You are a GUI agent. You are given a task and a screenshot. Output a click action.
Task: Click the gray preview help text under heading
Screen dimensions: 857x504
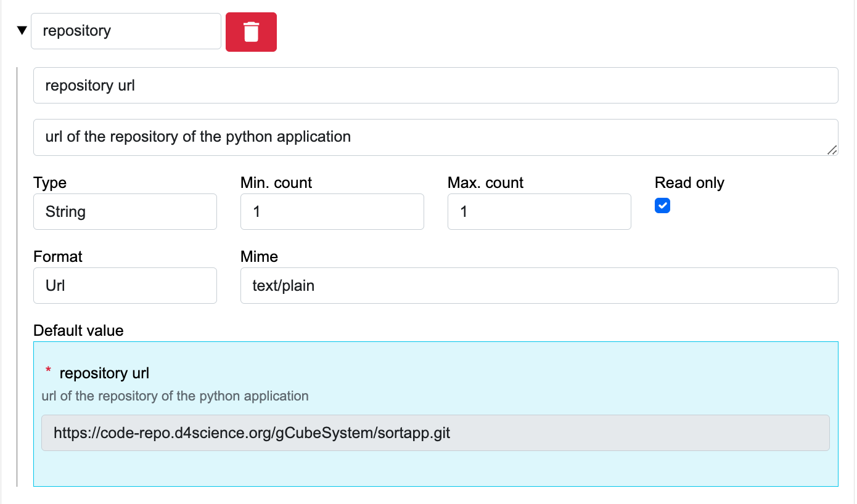pyautogui.click(x=175, y=396)
